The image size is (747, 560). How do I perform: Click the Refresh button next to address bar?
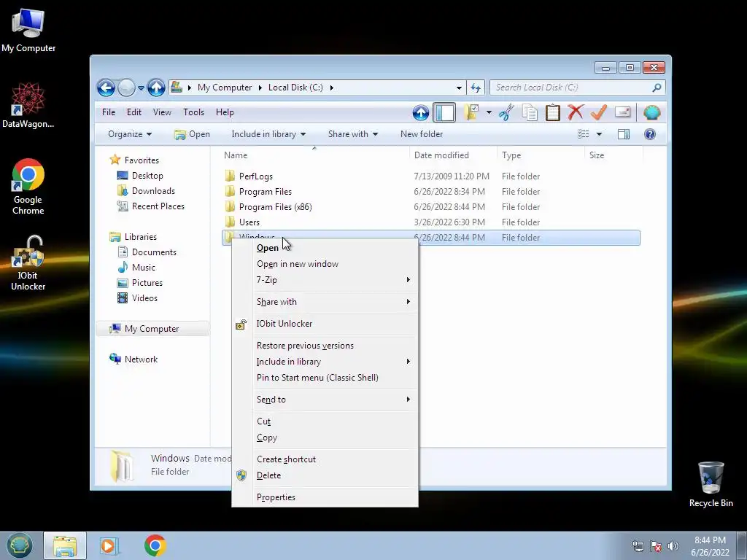coord(476,87)
